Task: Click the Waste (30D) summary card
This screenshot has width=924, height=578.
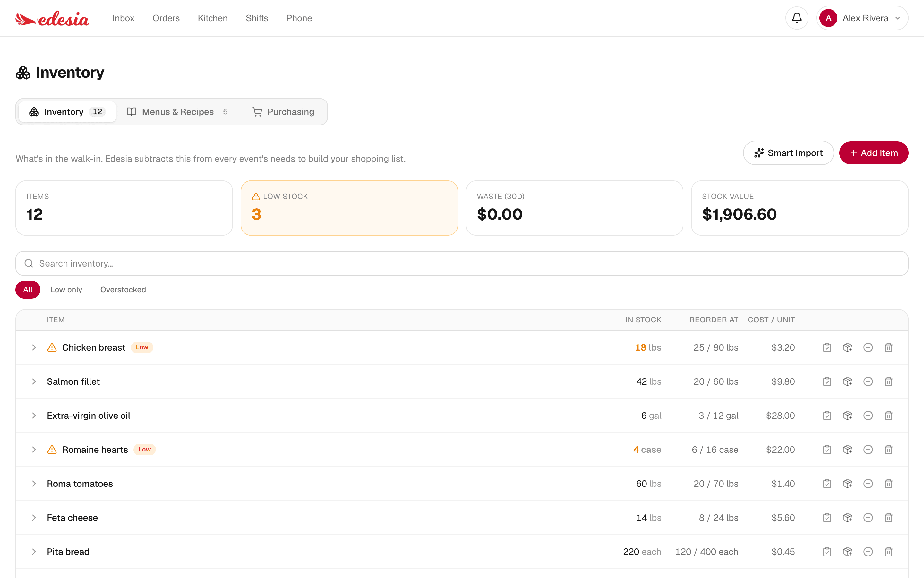Action: point(574,208)
